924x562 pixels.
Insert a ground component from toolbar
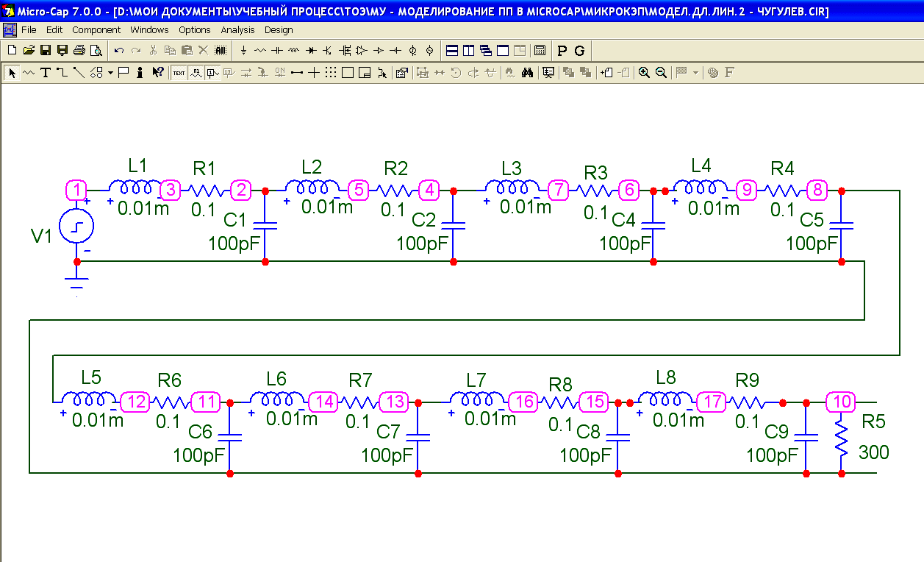[244, 51]
